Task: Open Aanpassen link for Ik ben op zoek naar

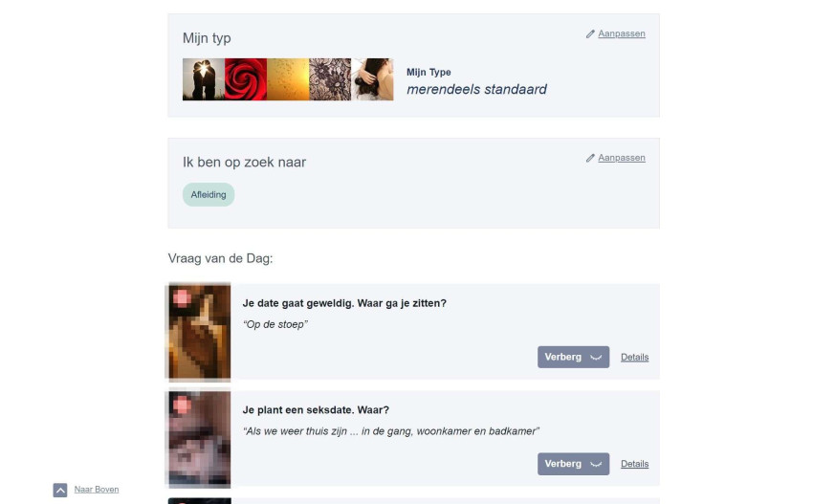Action: pos(621,158)
